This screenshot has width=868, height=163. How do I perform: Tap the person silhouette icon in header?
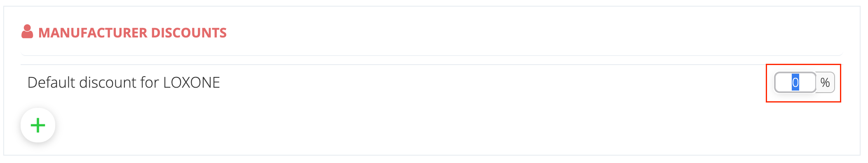(x=27, y=32)
